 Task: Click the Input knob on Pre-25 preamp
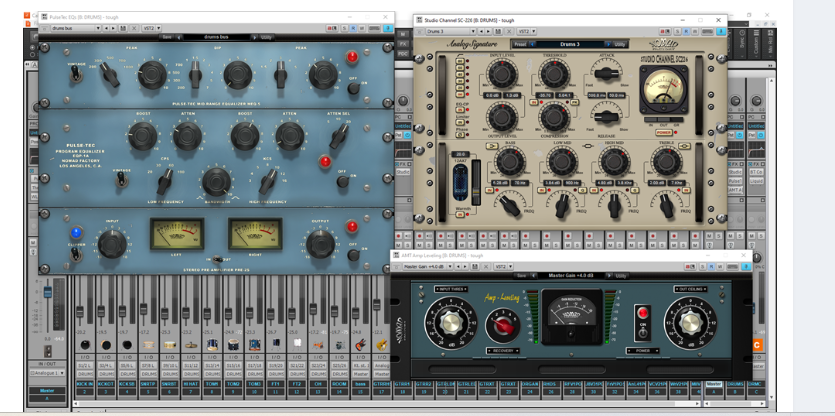point(112,244)
